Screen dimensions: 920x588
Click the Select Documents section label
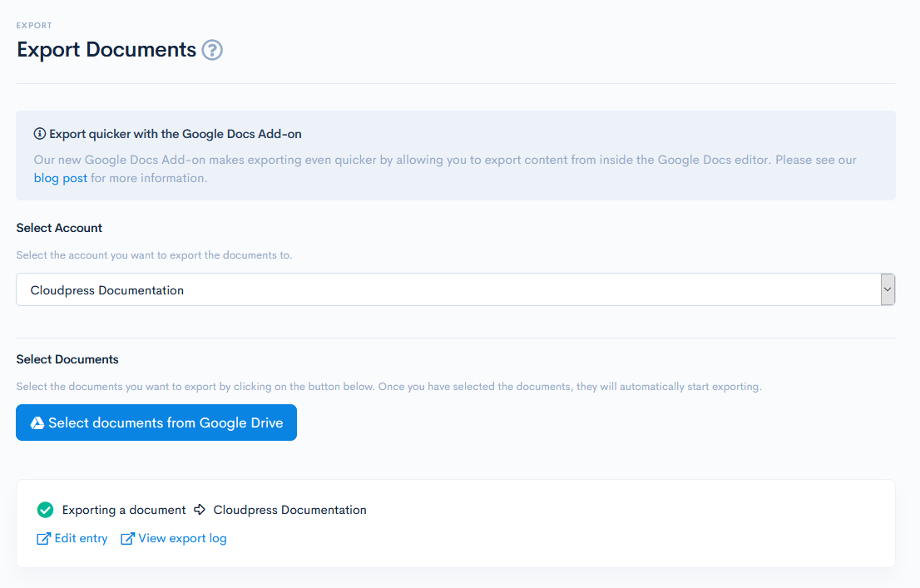pyautogui.click(x=67, y=359)
